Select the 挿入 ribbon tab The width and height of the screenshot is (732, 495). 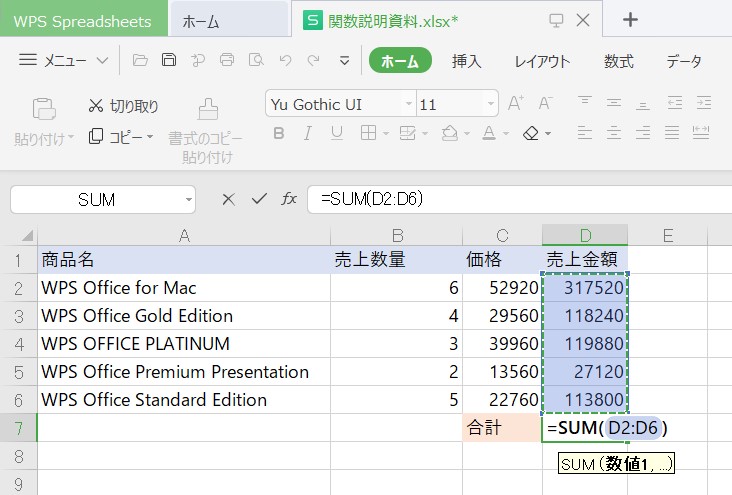466,61
